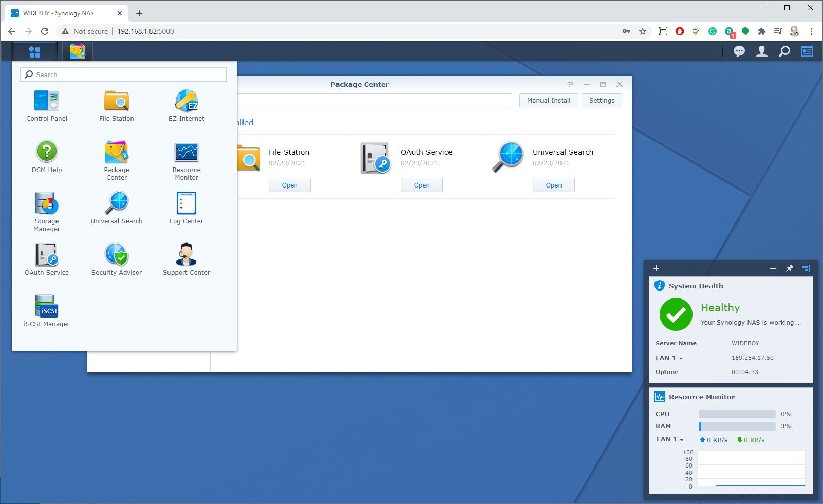This screenshot has width=823, height=504.
Task: Click CPU usage bar in widget
Action: (737, 414)
